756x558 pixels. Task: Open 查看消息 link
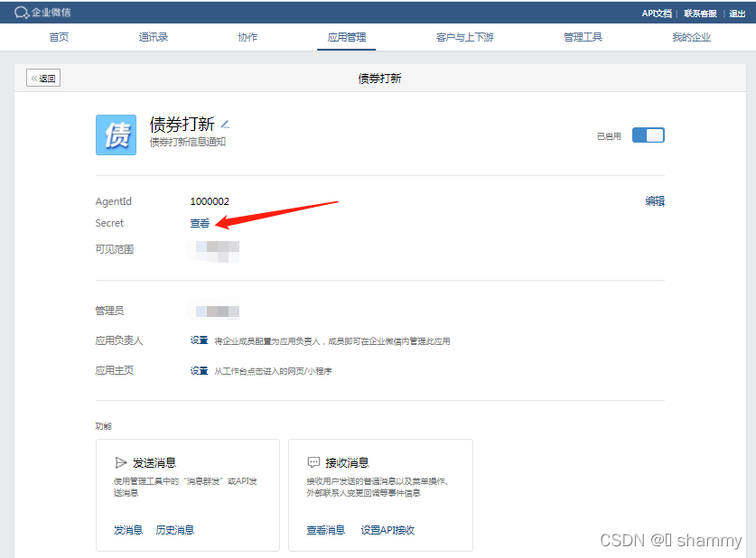[326, 530]
